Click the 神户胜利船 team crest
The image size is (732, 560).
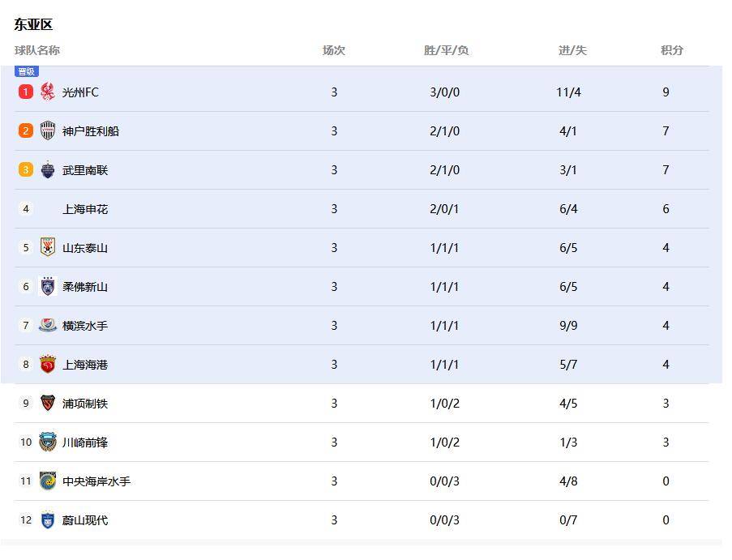(48, 130)
